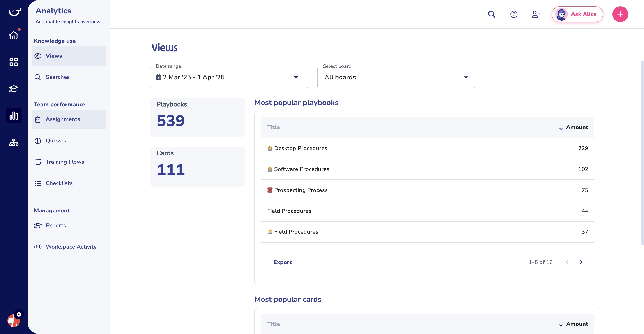This screenshot has height=334, width=644.
Task: Open Desktop Procedures playbook row
Action: [428, 148]
